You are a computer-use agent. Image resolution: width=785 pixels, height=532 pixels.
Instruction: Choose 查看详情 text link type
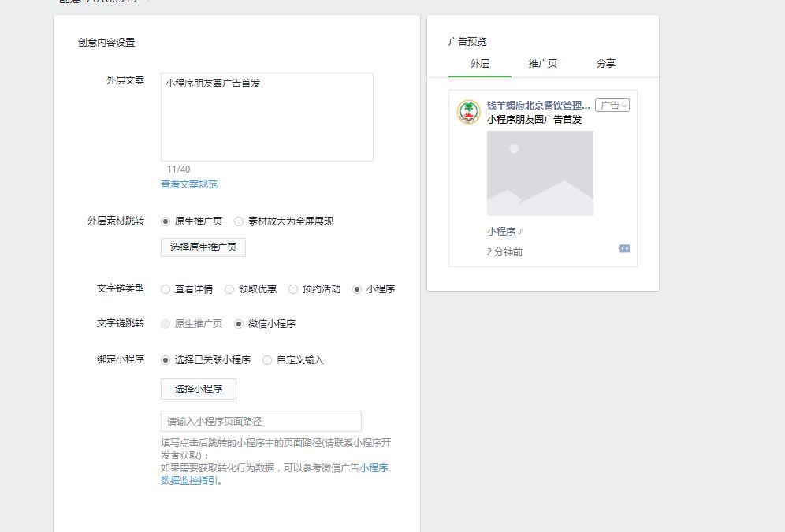[x=166, y=289]
